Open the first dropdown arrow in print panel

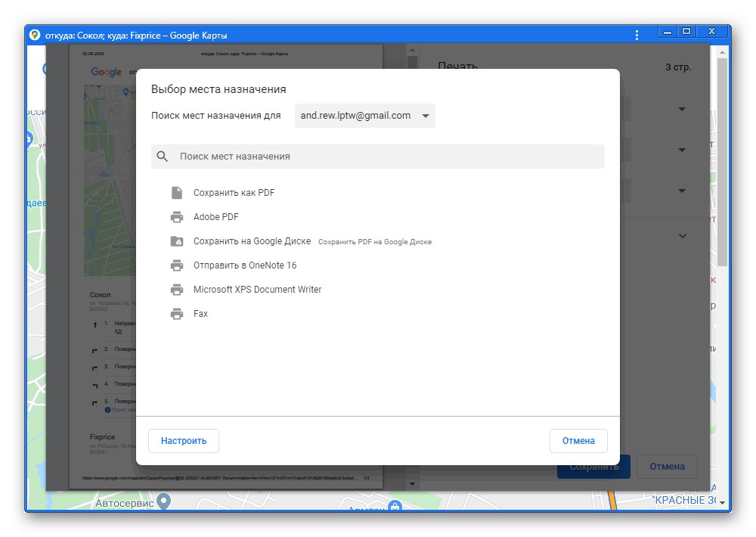pyautogui.click(x=682, y=110)
